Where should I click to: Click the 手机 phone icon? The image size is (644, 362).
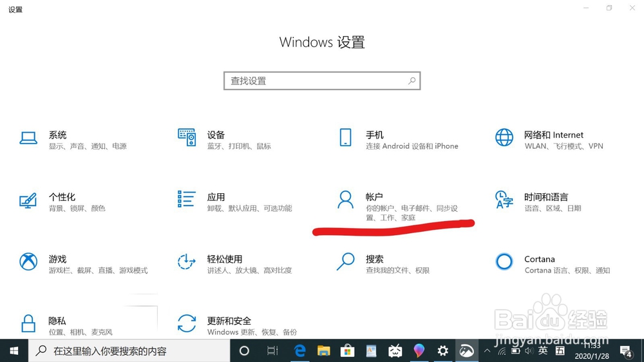(345, 137)
